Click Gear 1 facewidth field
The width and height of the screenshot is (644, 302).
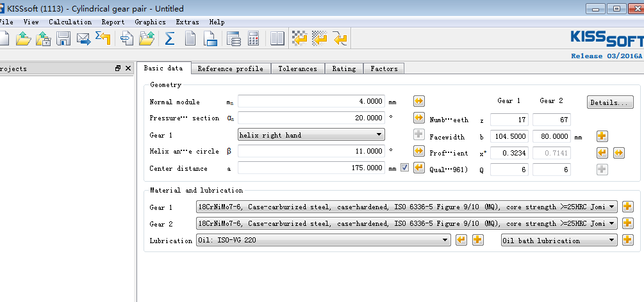[x=509, y=136]
